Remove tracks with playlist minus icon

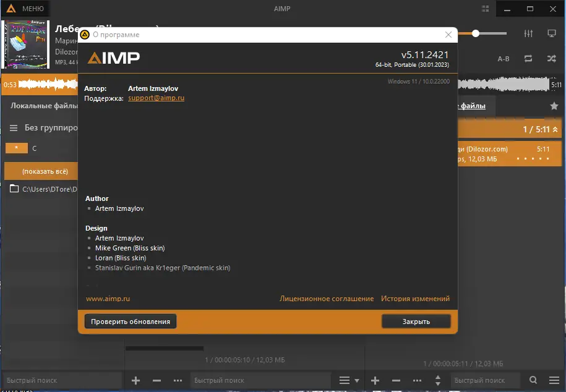396,380
